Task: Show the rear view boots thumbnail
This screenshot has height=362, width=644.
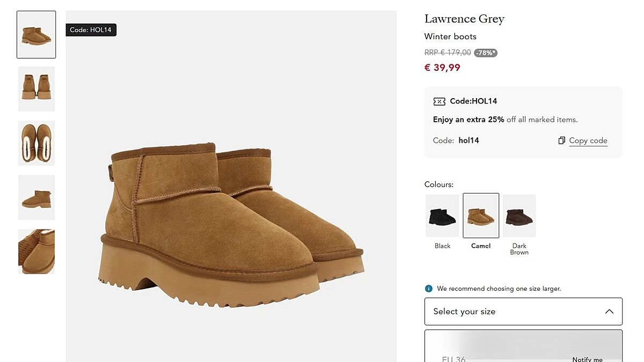Action: coord(36,89)
